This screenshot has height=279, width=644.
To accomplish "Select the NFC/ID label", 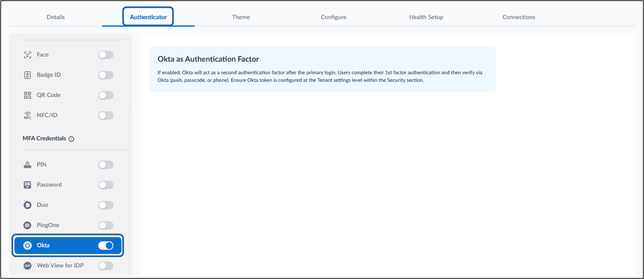I will pyautogui.click(x=47, y=115).
